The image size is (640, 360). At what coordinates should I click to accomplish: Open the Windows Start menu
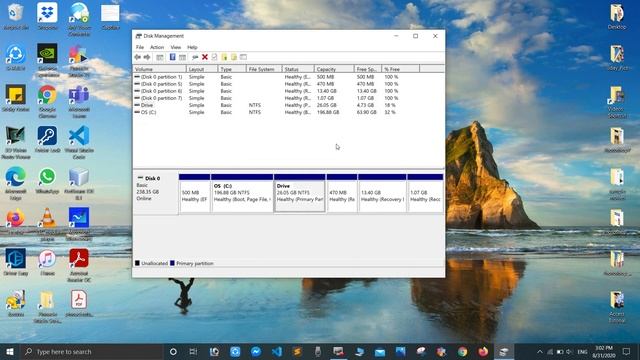click(10, 351)
